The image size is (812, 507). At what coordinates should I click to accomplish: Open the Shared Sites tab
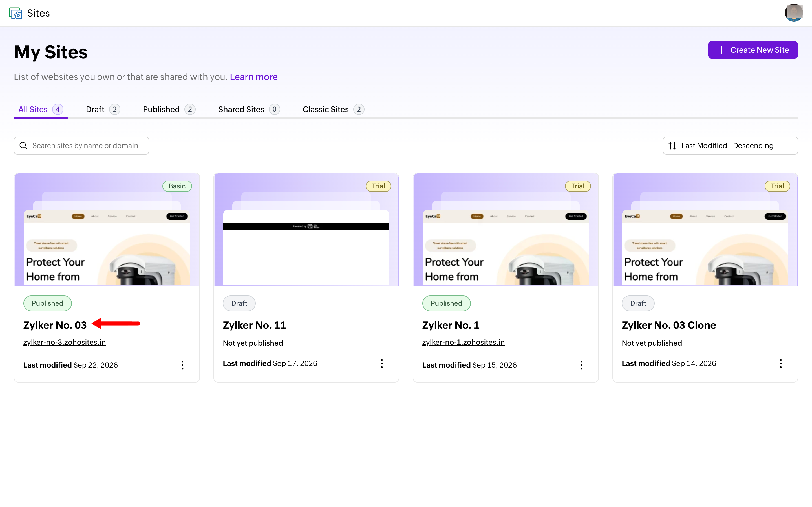pos(249,109)
